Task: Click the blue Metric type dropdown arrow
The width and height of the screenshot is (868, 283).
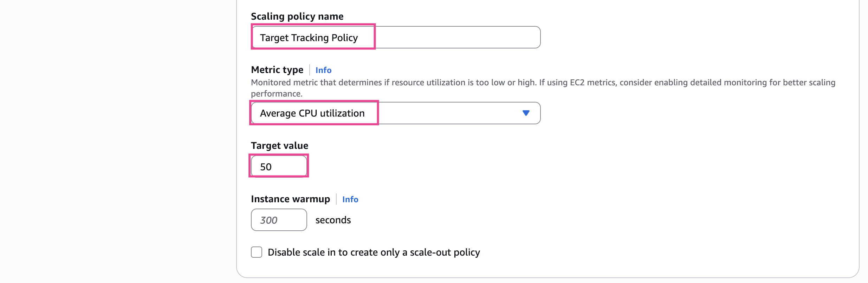Action: click(526, 113)
